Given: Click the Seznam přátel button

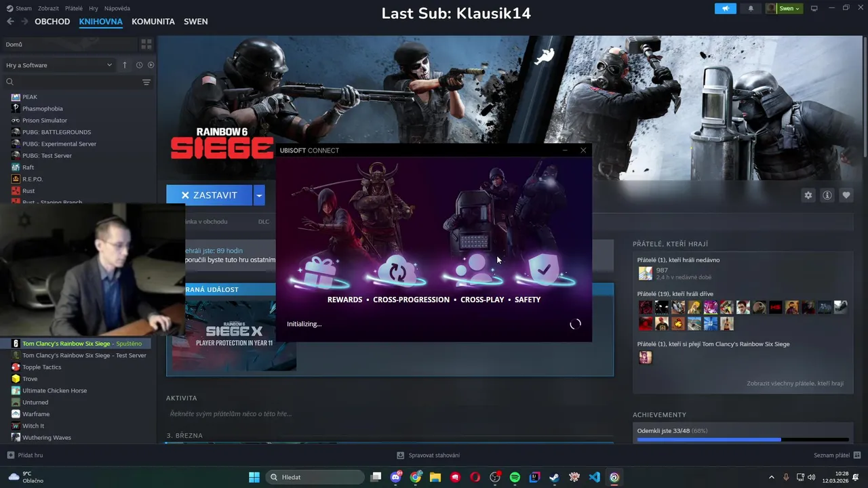Looking at the screenshot, I should tap(837, 455).
